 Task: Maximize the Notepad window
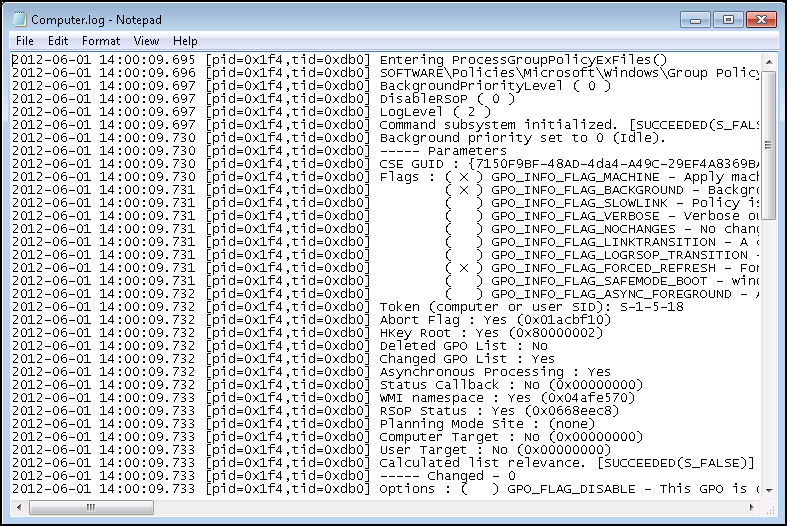pyautogui.click(x=728, y=20)
